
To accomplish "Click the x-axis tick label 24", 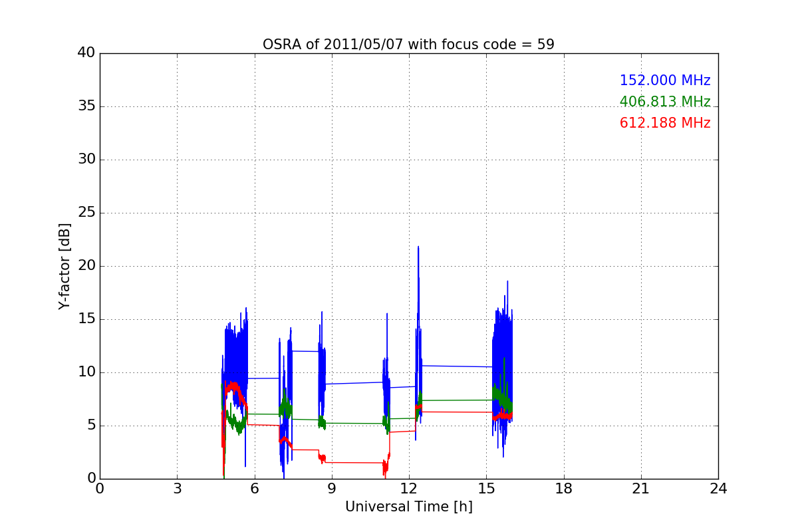I will 718,489.
